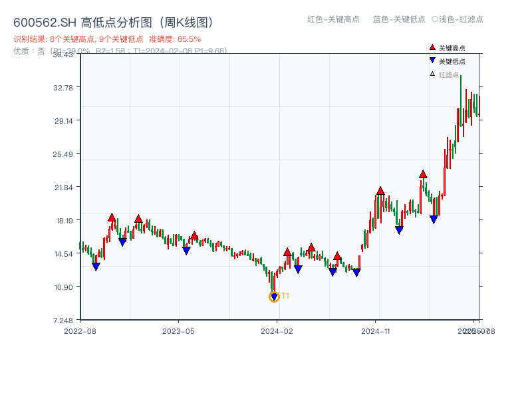Click the red 识别结果 summary line

[x=107, y=39]
